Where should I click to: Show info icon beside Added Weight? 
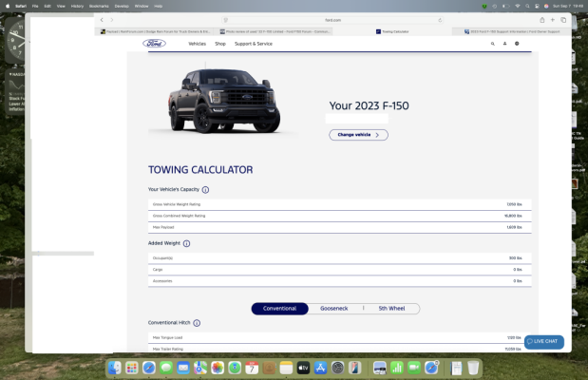tap(186, 243)
